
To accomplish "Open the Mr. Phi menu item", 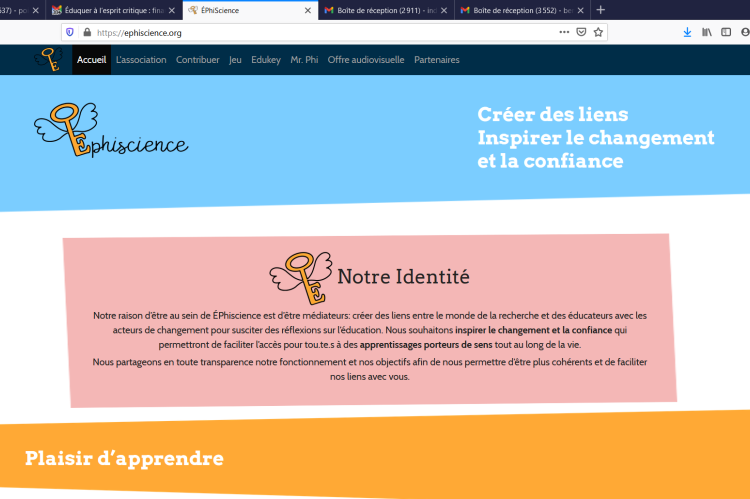I will [304, 60].
